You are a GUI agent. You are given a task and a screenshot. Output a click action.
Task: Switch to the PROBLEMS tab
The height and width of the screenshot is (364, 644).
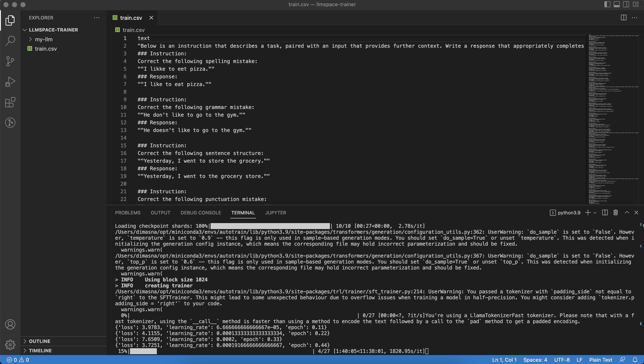128,212
